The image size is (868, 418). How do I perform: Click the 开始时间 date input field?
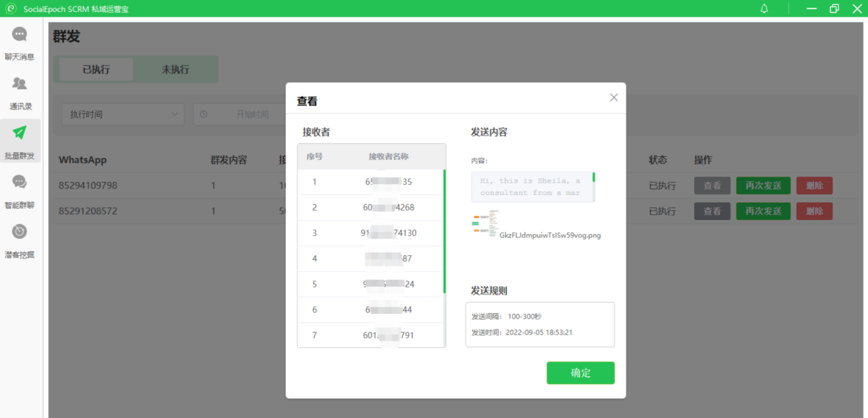pyautogui.click(x=252, y=114)
